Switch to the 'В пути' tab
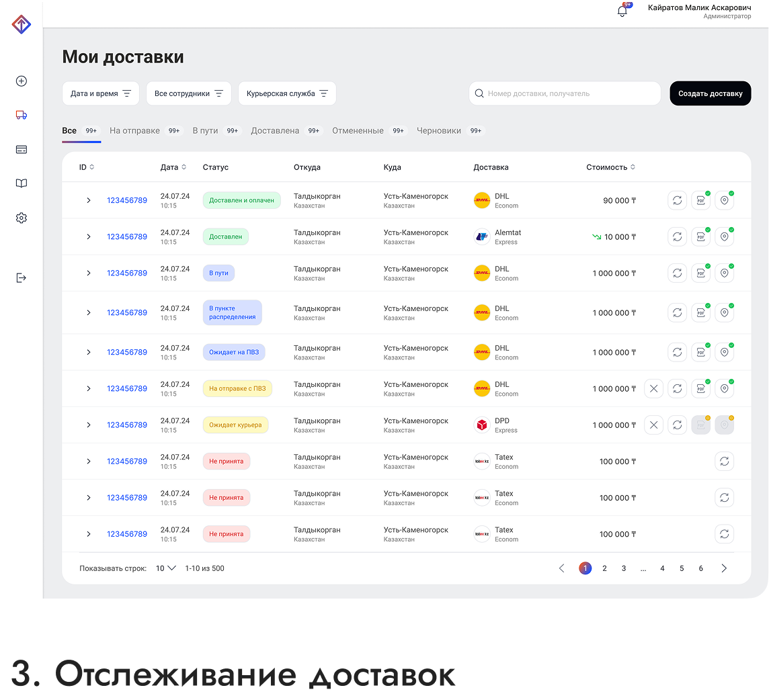The width and height of the screenshot is (771, 700). click(206, 131)
